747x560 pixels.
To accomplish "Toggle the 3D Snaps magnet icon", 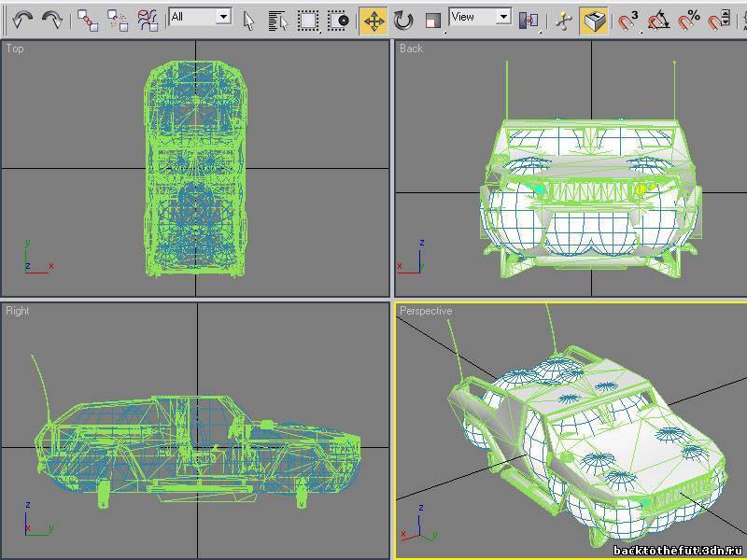I will pyautogui.click(x=627, y=21).
